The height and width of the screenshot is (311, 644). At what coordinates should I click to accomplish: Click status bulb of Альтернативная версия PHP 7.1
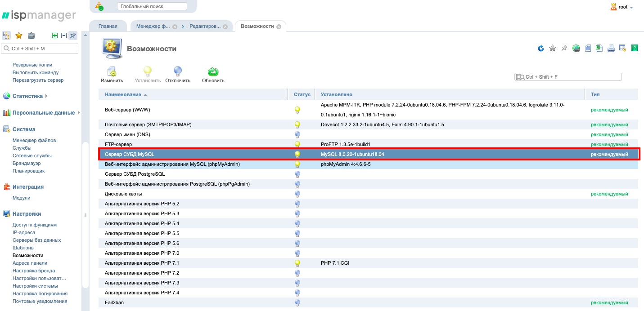coord(297,263)
